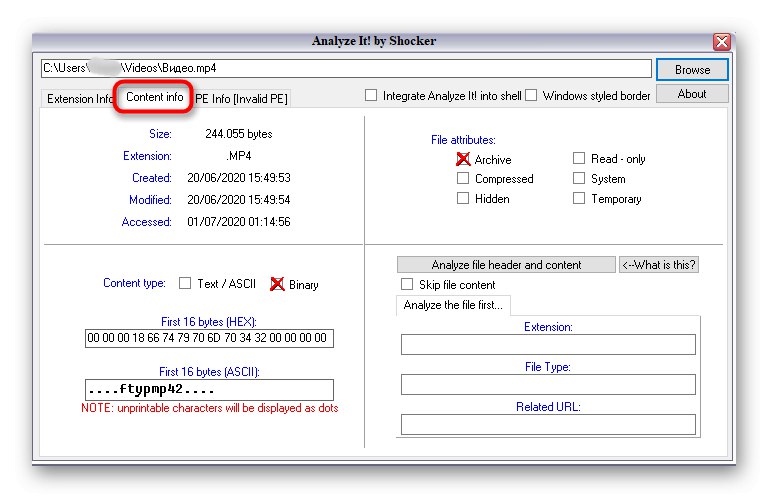Select the 'Analyze the file first...' tab
The width and height of the screenshot is (768, 498).
[x=453, y=305]
